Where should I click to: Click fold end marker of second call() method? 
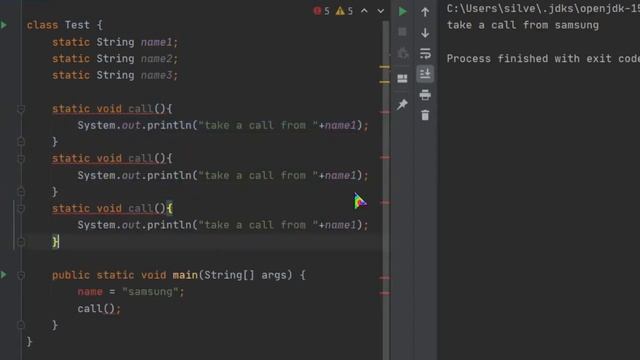[x=21, y=191]
